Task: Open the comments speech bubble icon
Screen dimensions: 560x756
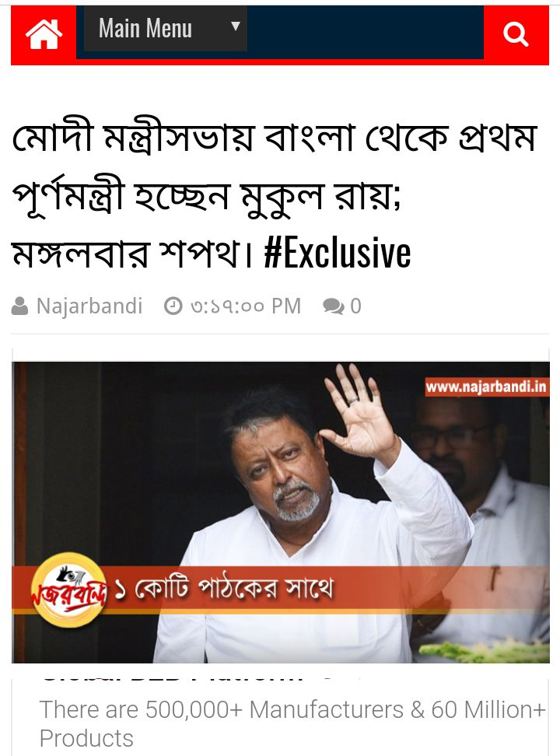Action: [x=334, y=306]
